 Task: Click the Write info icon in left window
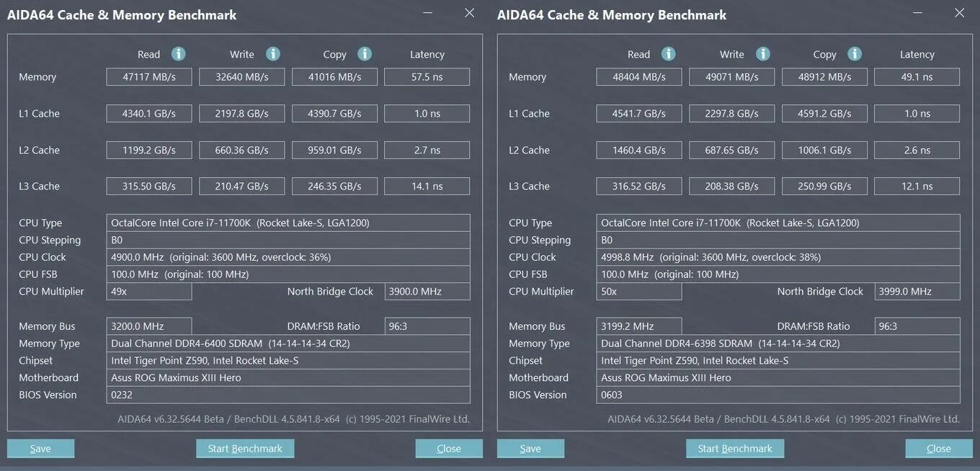click(272, 54)
